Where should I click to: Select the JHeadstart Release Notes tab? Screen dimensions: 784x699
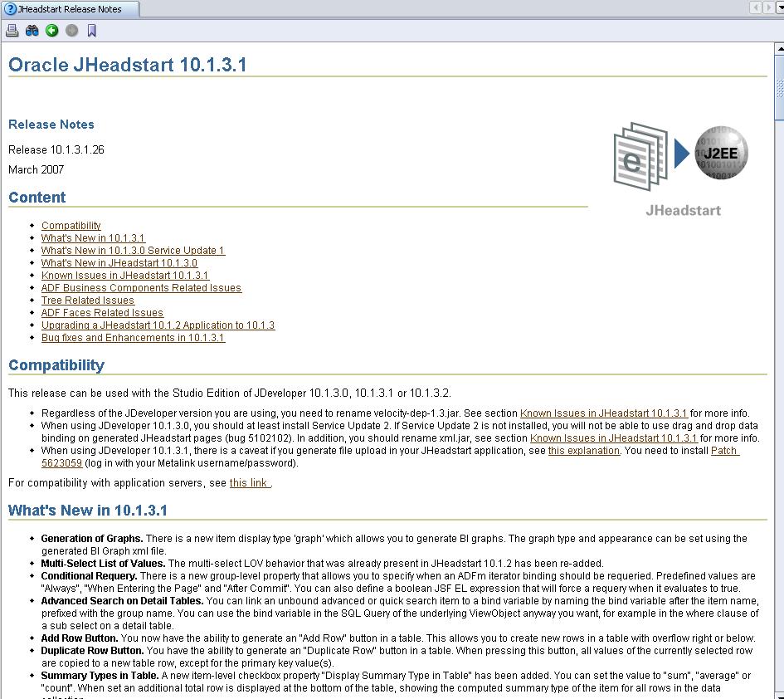click(x=70, y=9)
